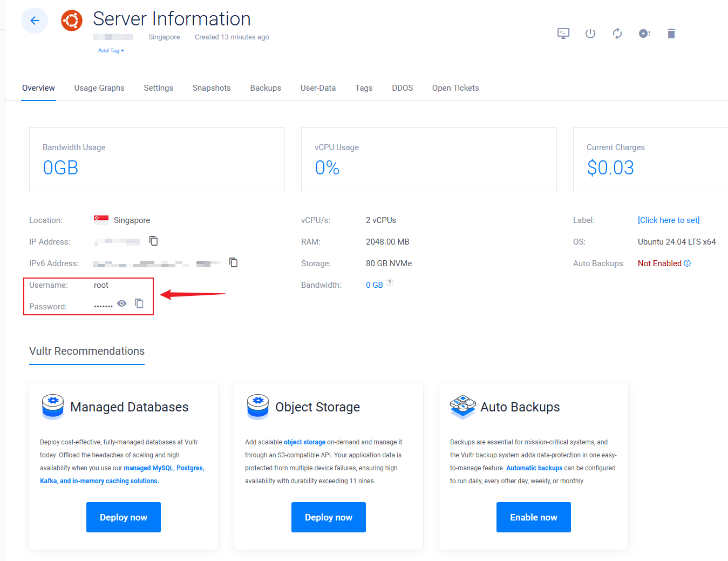Show the password with eye icon

tap(122, 303)
